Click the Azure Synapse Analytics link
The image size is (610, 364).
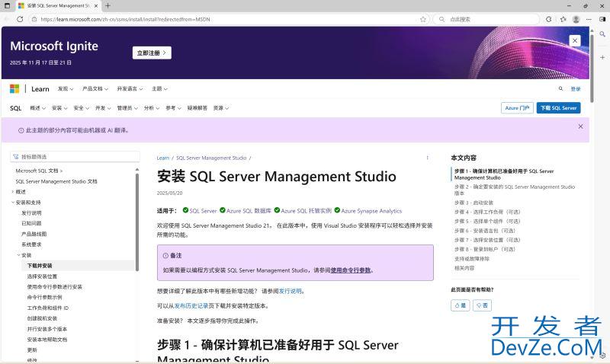(371, 211)
